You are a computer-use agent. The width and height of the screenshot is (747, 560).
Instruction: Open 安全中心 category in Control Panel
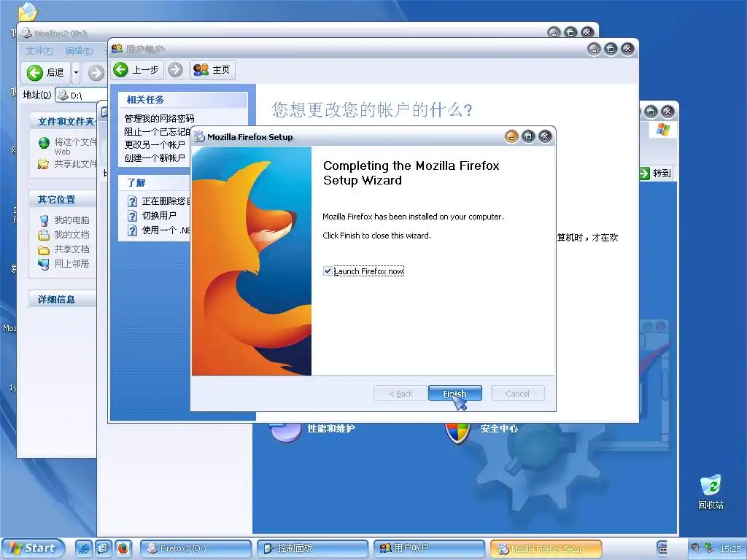pos(499,429)
